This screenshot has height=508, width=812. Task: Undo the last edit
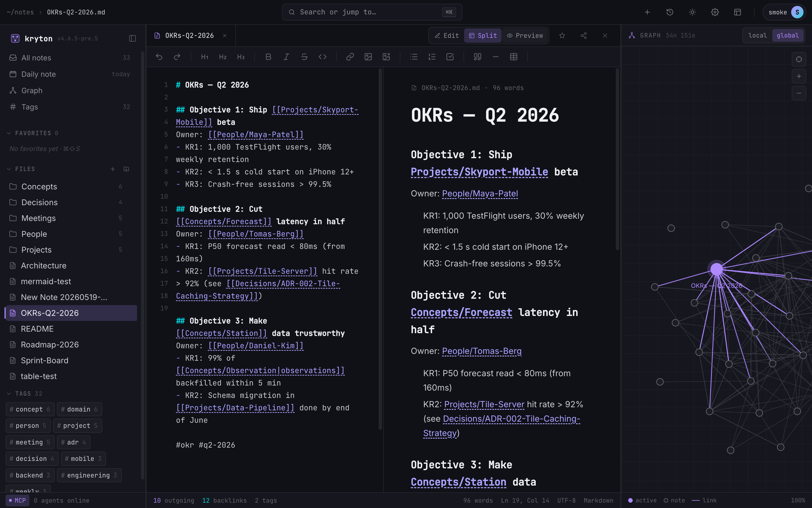point(159,57)
